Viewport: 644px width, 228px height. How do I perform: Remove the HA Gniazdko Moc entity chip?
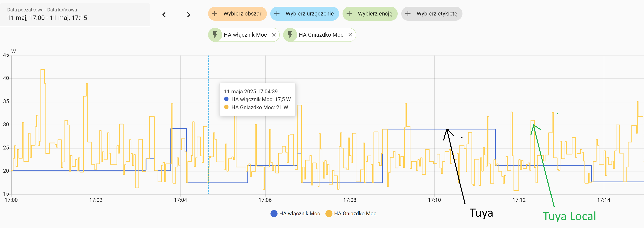(350, 35)
